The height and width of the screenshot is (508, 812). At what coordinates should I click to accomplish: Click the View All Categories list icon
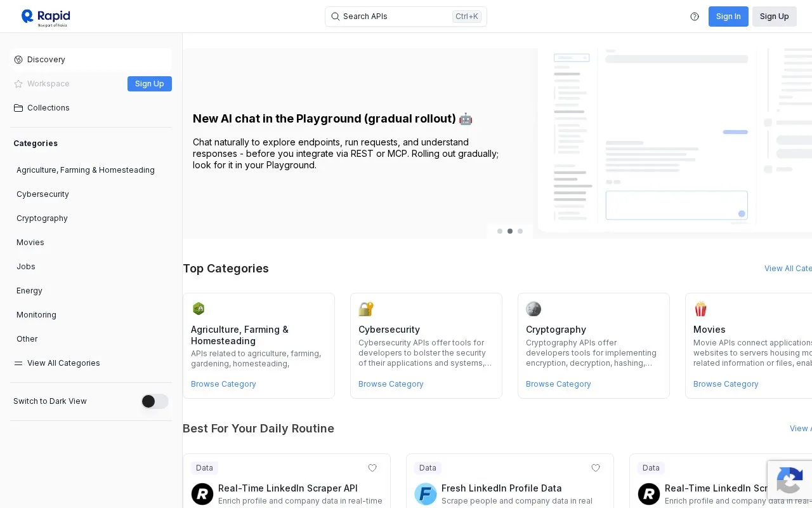tap(18, 363)
